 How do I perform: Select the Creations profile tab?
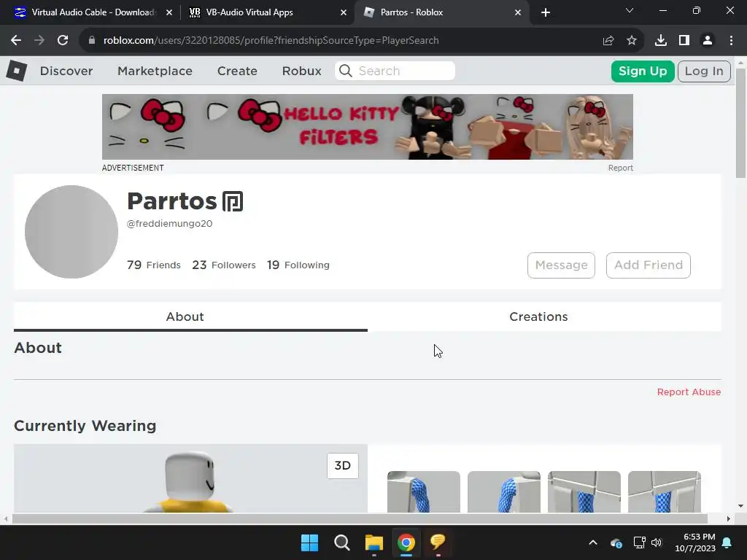[x=538, y=316]
